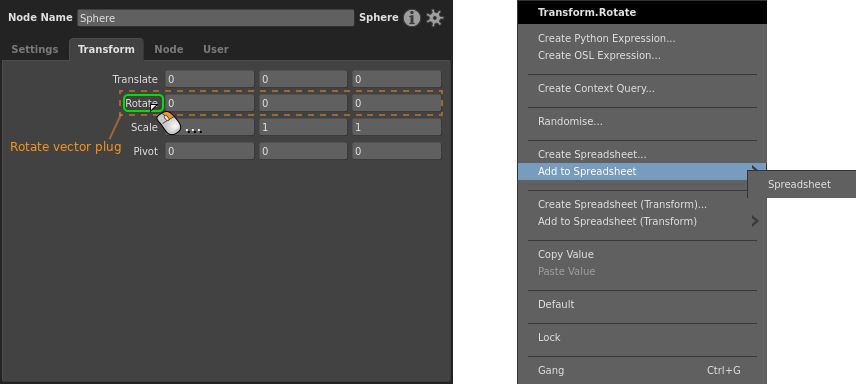Click the Pivot label
Screen dimensions: 856x384
[x=146, y=151]
